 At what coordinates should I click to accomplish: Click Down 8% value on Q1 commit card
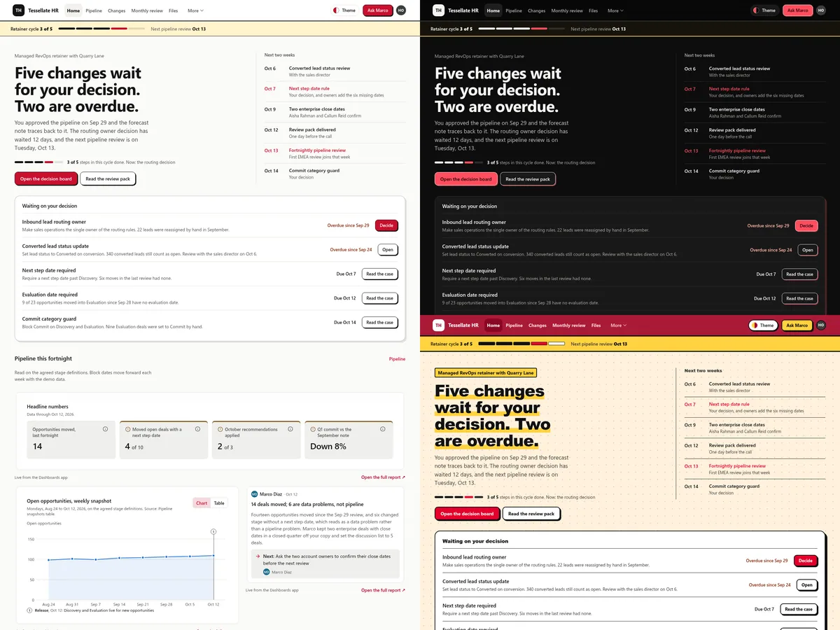(328, 447)
